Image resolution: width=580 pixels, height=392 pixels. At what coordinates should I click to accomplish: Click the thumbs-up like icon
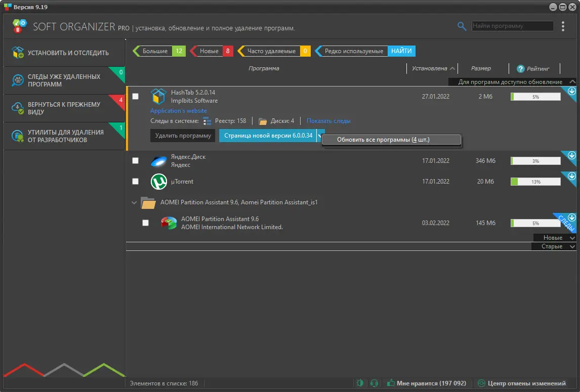tap(391, 383)
